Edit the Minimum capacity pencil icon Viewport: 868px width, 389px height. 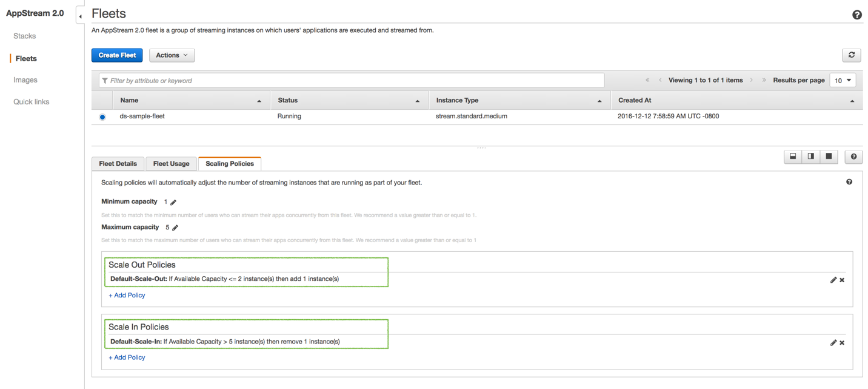[173, 202]
